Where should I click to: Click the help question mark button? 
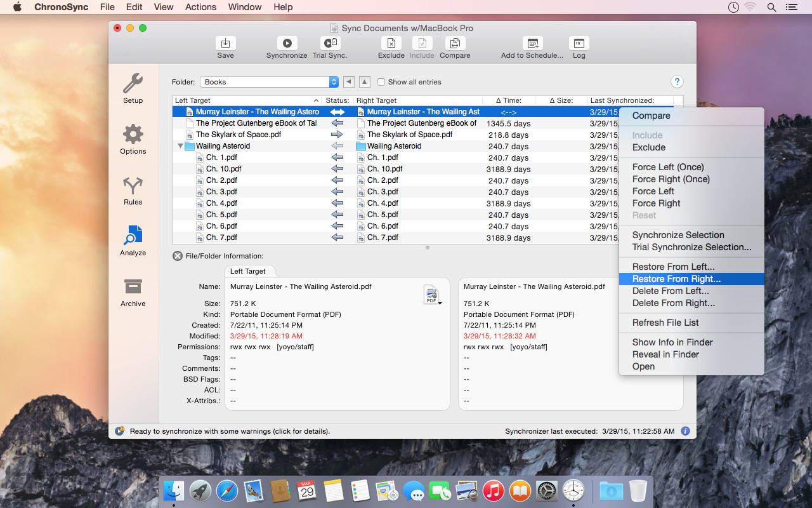click(677, 81)
